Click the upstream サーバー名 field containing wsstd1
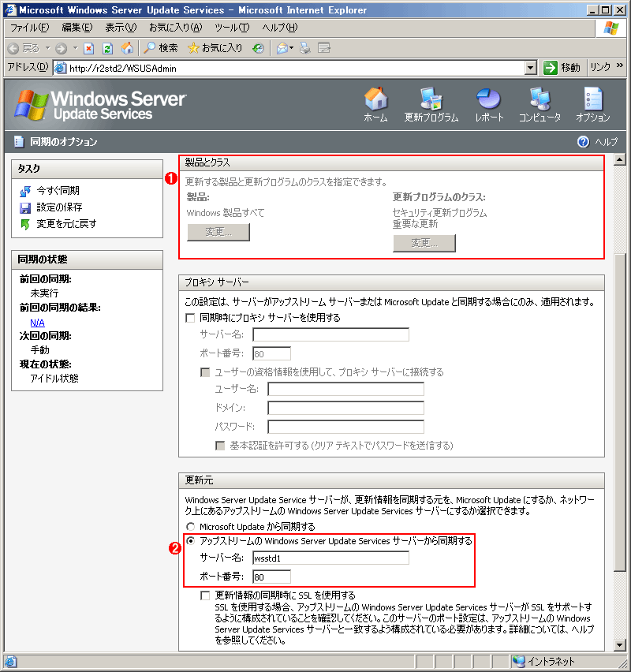631x672 pixels. [331, 558]
